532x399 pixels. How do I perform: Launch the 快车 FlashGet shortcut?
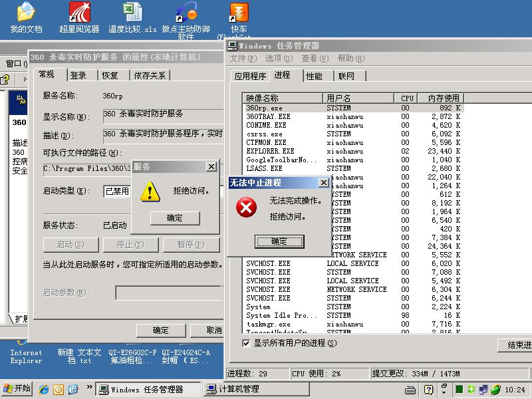239,20
